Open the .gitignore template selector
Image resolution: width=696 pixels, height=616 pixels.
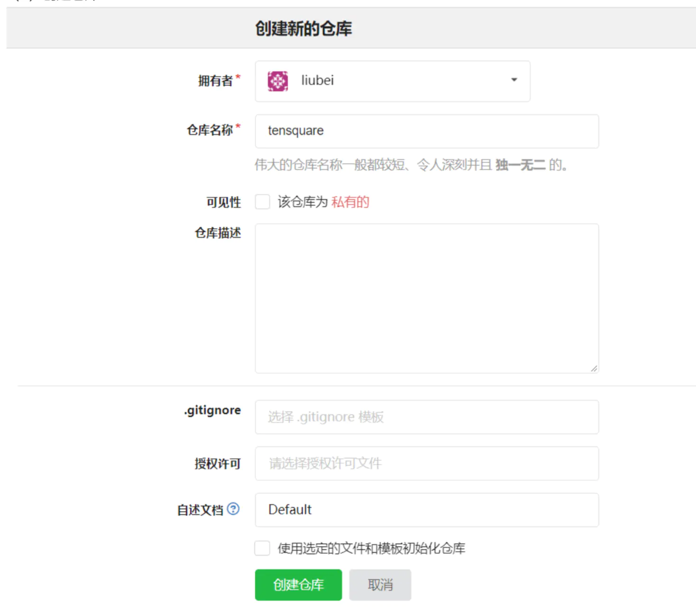click(x=427, y=417)
